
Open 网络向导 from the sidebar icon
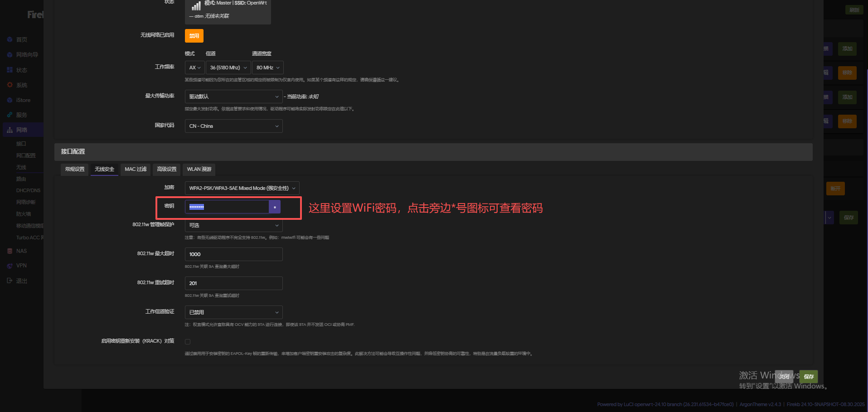(10, 55)
